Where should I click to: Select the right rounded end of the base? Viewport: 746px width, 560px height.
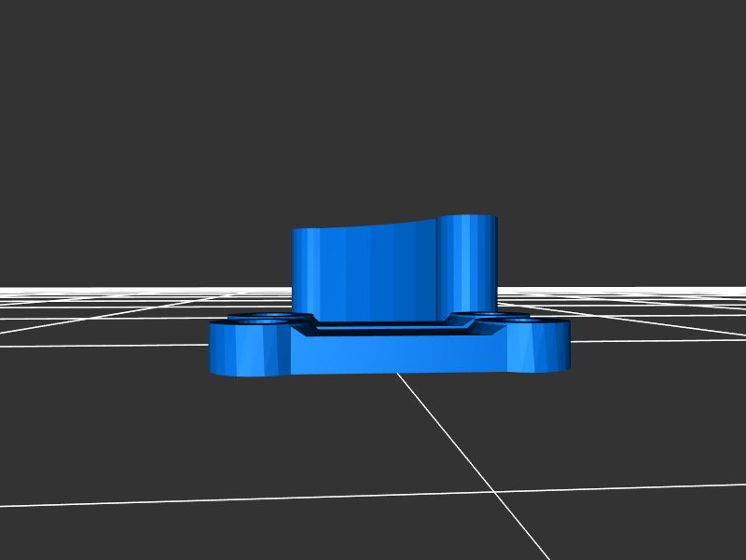pos(546,346)
